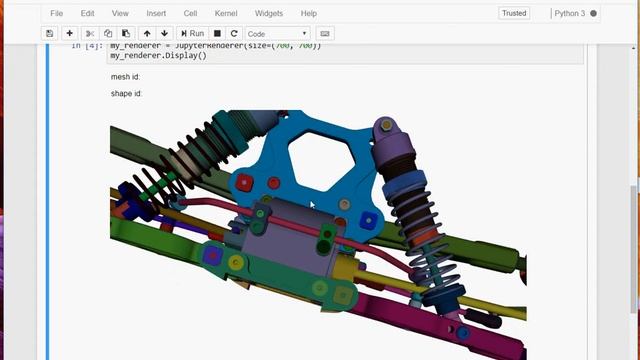Cut selected cells with scissors icon
The width and height of the screenshot is (640, 360).
click(90, 33)
